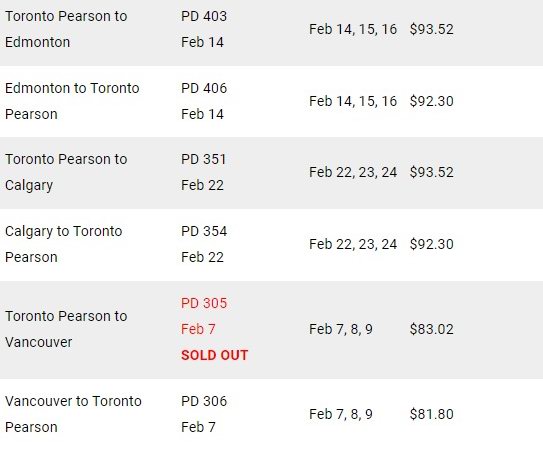Click the SOLD OUT label
Image resolution: width=543 pixels, height=452 pixels.
coord(214,355)
